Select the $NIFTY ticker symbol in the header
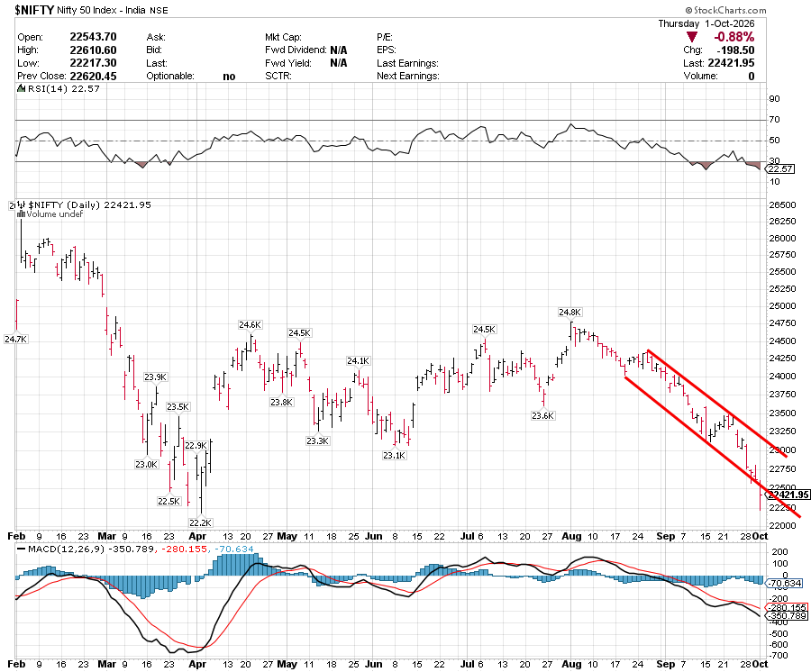The height and width of the screenshot is (672, 811). coord(34,9)
